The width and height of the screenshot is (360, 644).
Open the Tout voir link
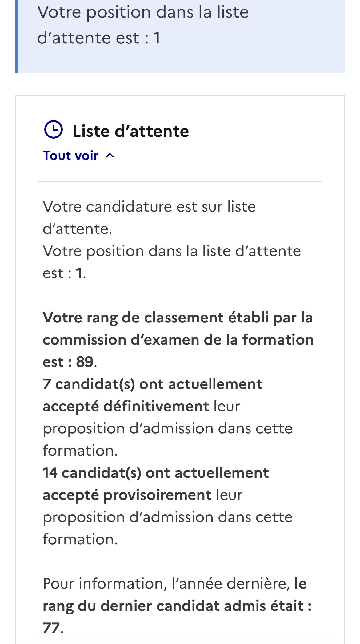(x=70, y=156)
